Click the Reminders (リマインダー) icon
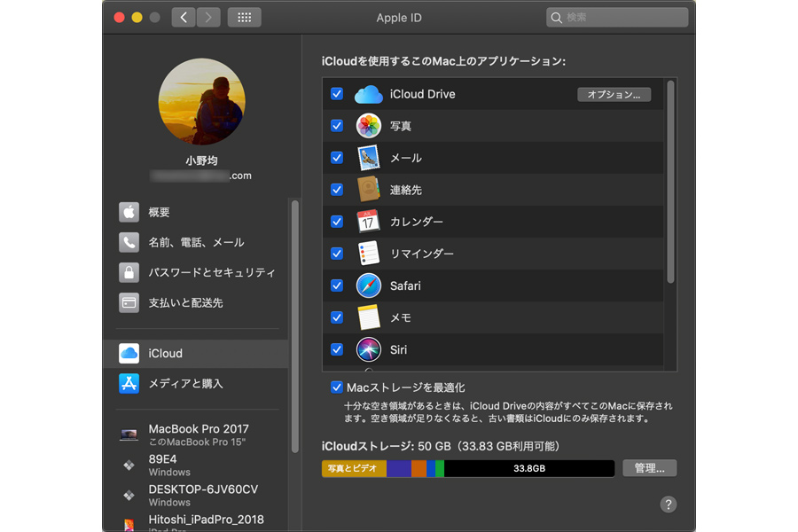798x532 pixels. point(368,254)
